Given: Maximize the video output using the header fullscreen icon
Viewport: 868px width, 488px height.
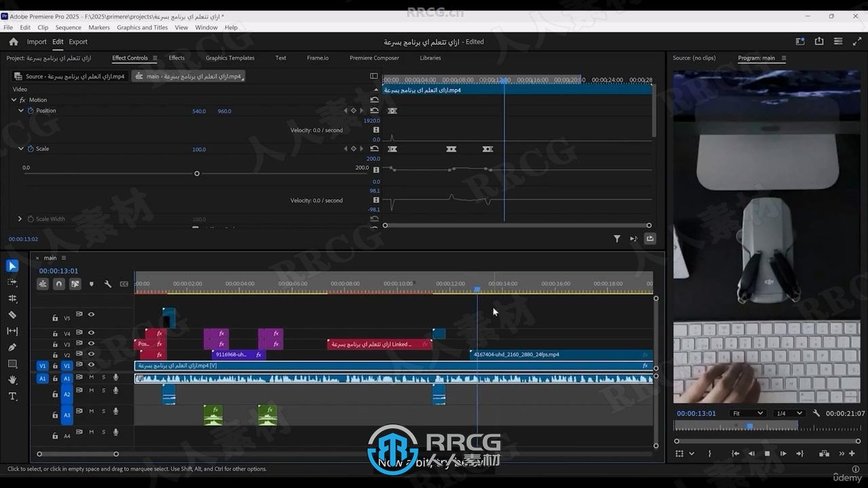Looking at the screenshot, I should coord(857,41).
